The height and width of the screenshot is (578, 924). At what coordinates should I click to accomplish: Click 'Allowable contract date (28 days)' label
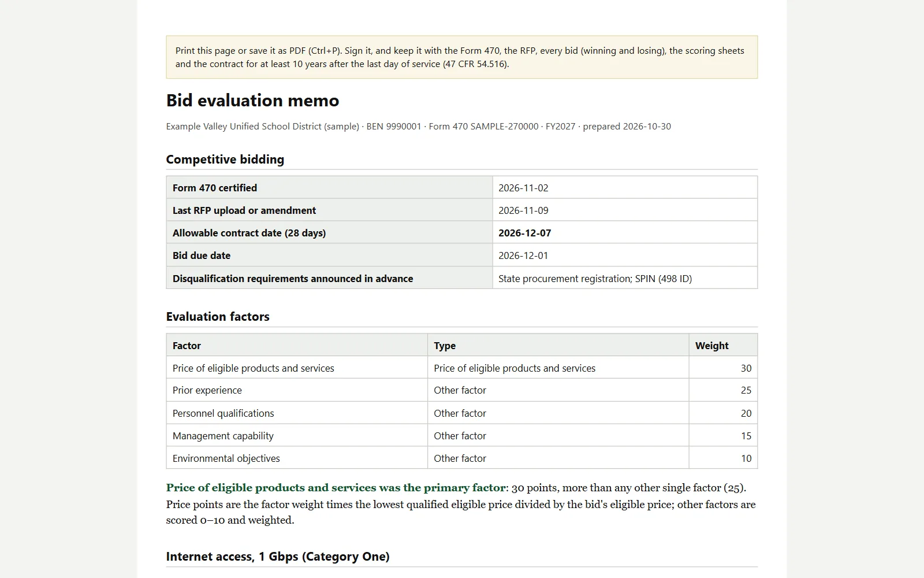click(249, 233)
